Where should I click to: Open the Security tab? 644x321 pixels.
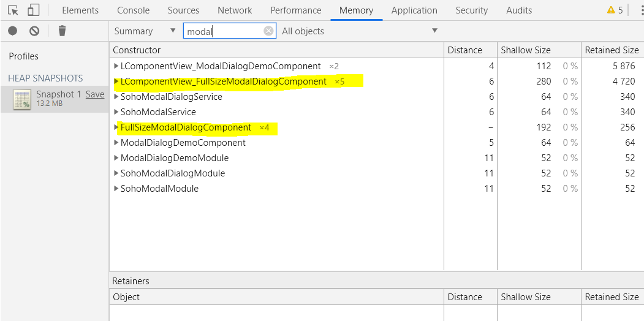point(471,10)
